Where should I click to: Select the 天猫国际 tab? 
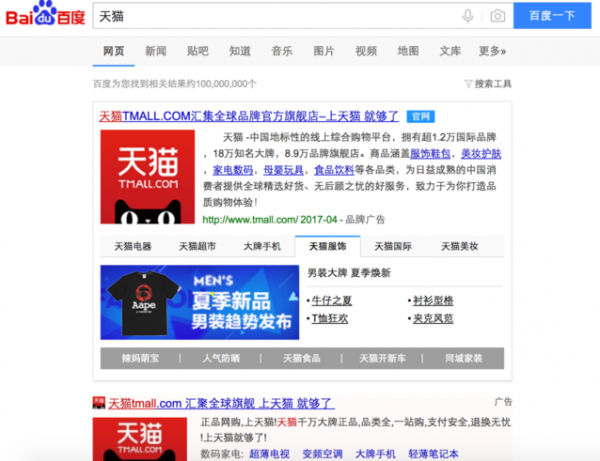point(393,246)
